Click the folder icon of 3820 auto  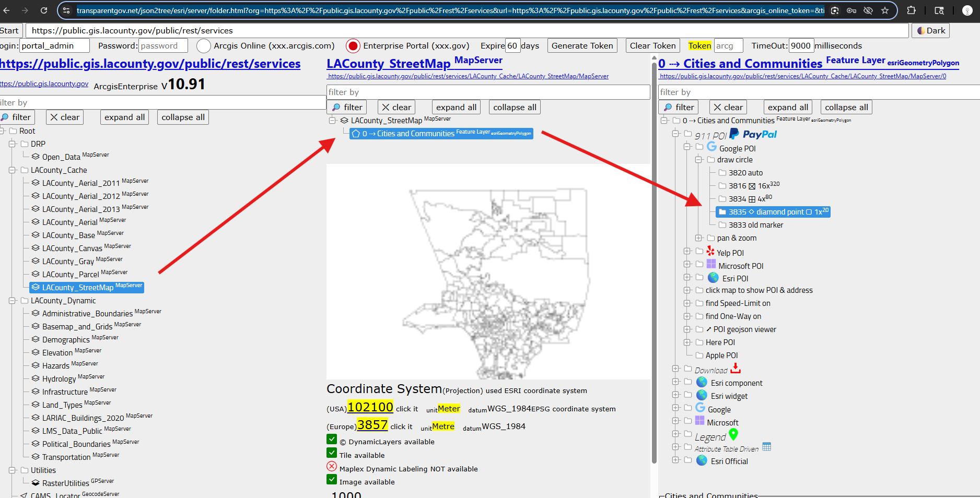point(722,173)
